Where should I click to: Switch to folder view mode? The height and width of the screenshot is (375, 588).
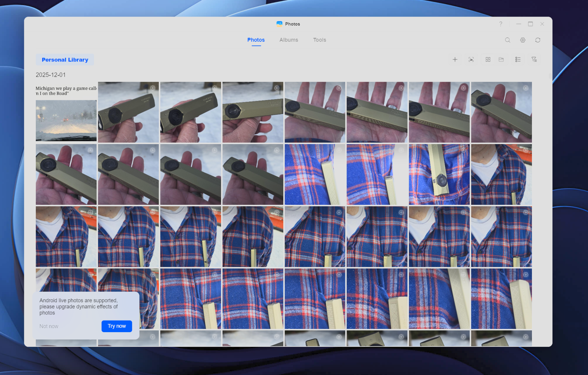tap(501, 59)
